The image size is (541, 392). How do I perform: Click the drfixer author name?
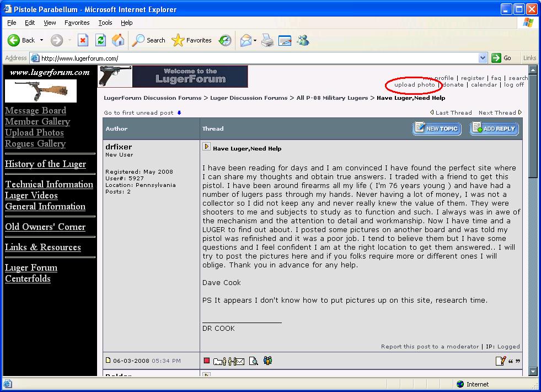(119, 147)
